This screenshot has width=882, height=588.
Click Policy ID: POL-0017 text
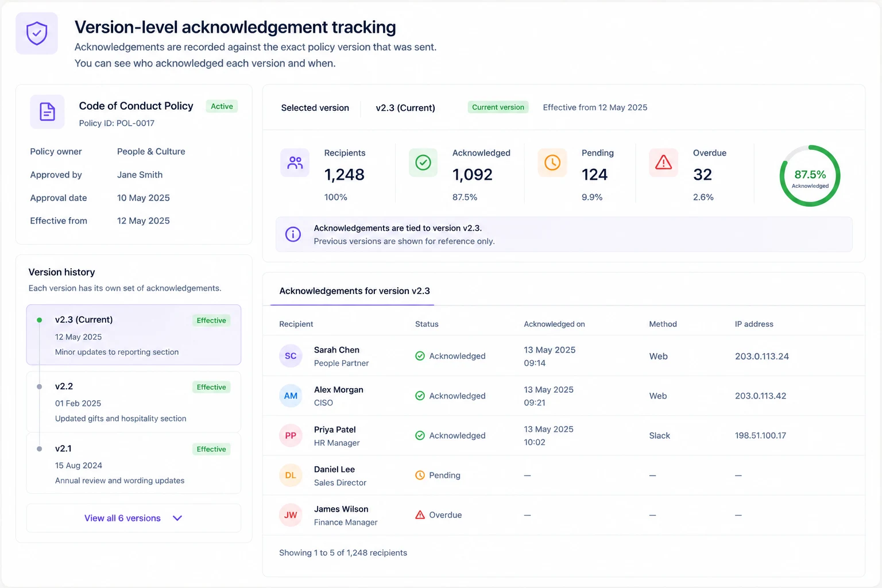pos(117,123)
